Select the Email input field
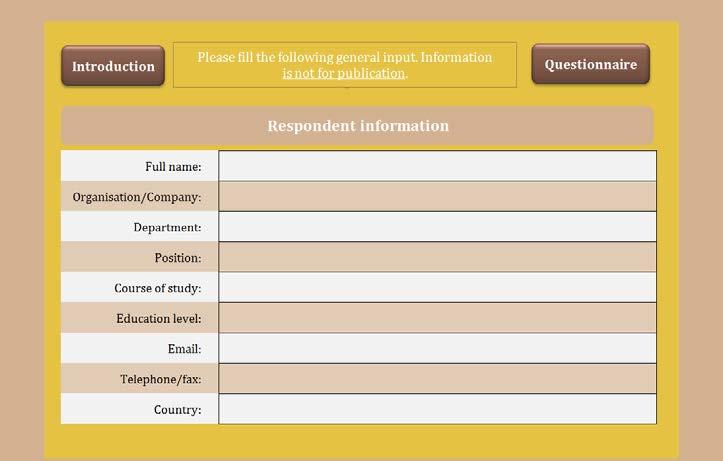This screenshot has height=461, width=723. point(438,349)
